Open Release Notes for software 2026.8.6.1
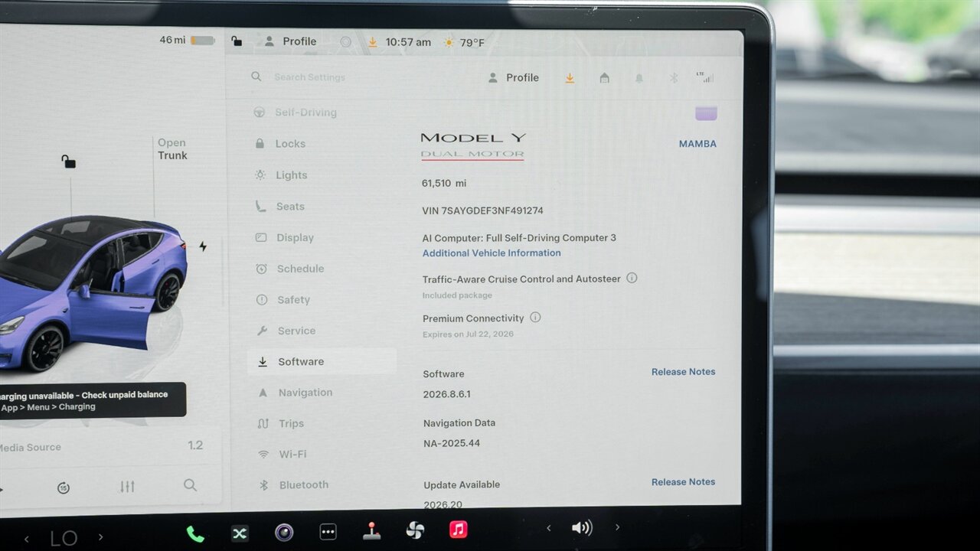 tap(683, 372)
